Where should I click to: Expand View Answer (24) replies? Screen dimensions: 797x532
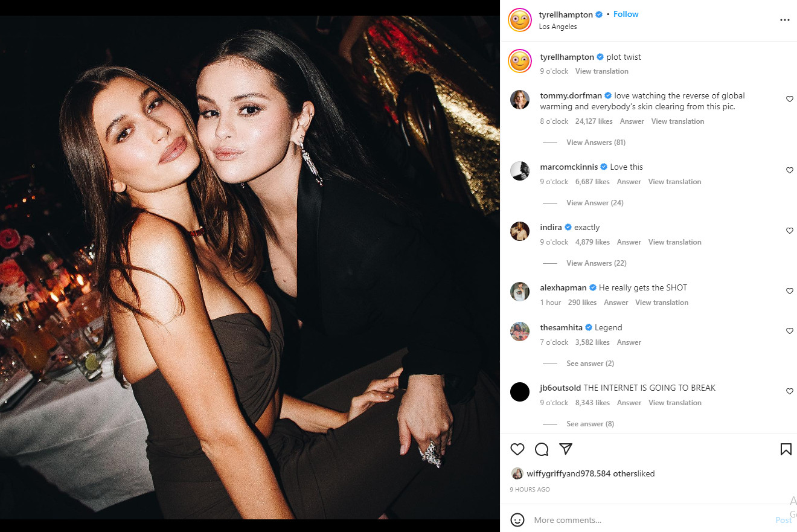click(x=595, y=203)
